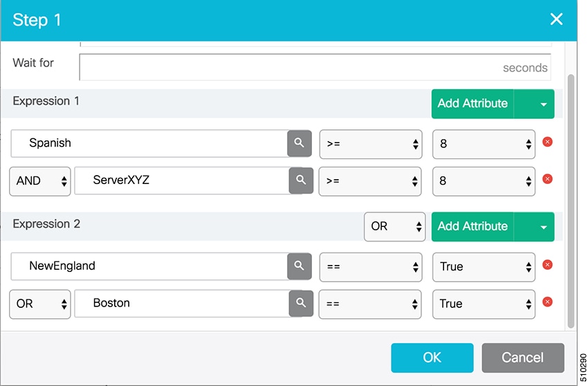Open search next to ServerXYZ field
Image resolution: width=588 pixels, height=386 pixels.
click(301, 181)
